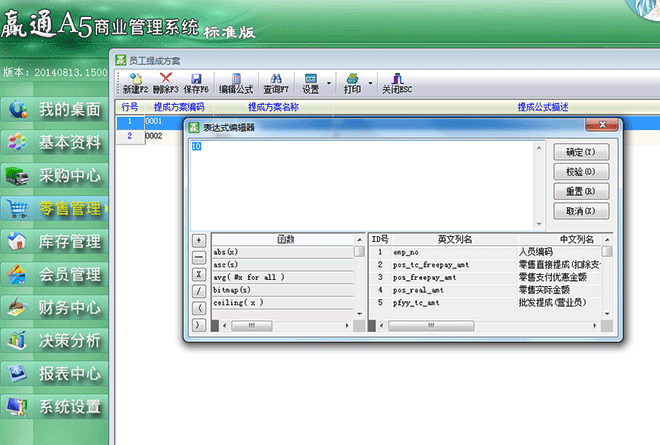Click the 重置(R) reset button
Screen dimensions: 660x445
click(581, 192)
